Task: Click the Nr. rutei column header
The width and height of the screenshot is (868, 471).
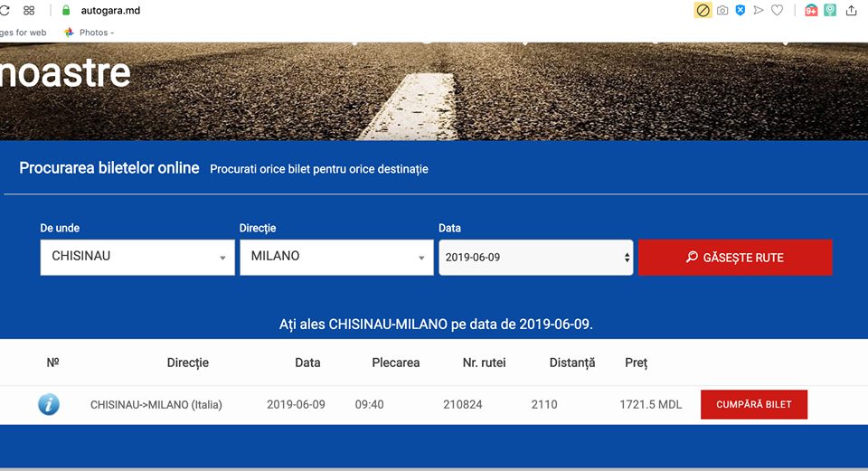Action: click(x=485, y=363)
